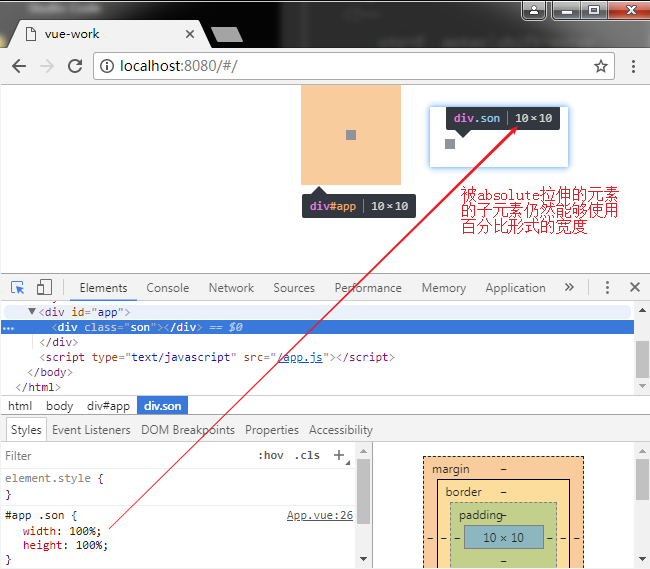Select the closing </body> tag row
This screenshot has height=569, width=650.
[x=50, y=372]
